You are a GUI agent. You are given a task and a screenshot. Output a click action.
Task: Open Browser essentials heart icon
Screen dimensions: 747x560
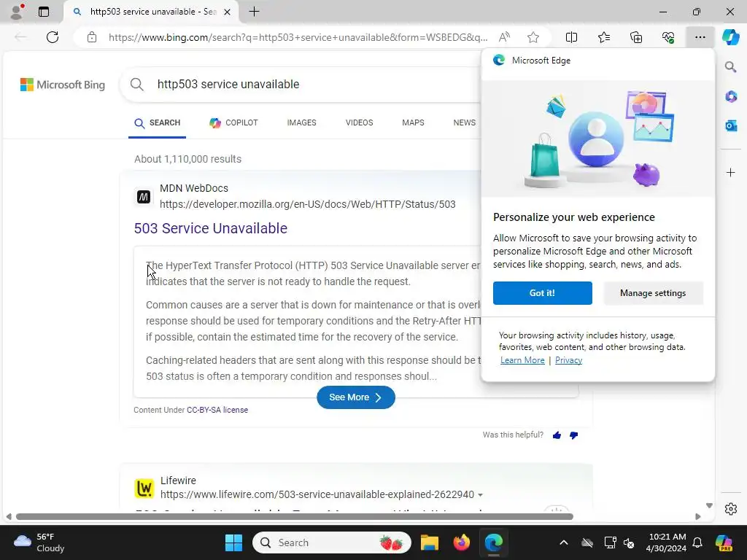(668, 37)
